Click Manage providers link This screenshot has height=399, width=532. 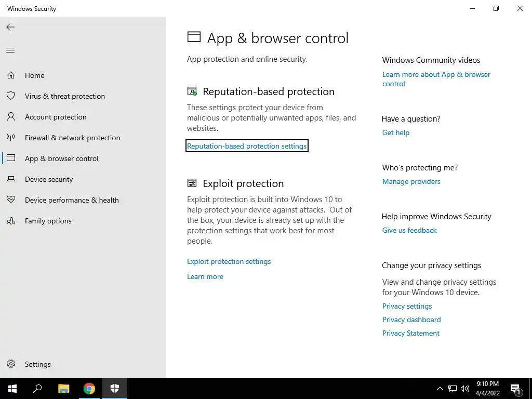click(411, 181)
